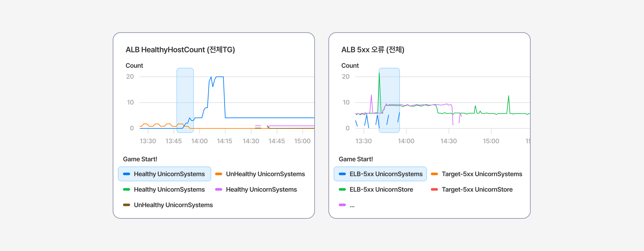Click y-axis value 20 in HealthyHostCount chart
Screen dimensions: 644x251
point(130,77)
